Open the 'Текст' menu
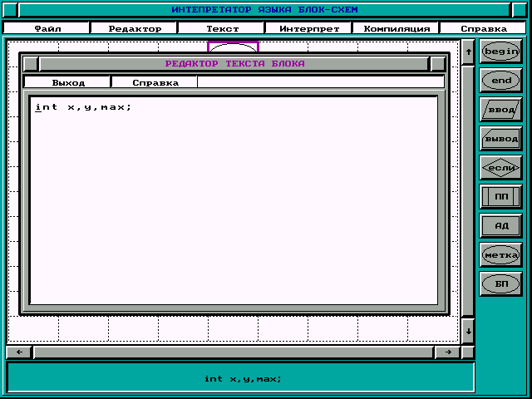This screenshot has height=399, width=532. coord(223,28)
